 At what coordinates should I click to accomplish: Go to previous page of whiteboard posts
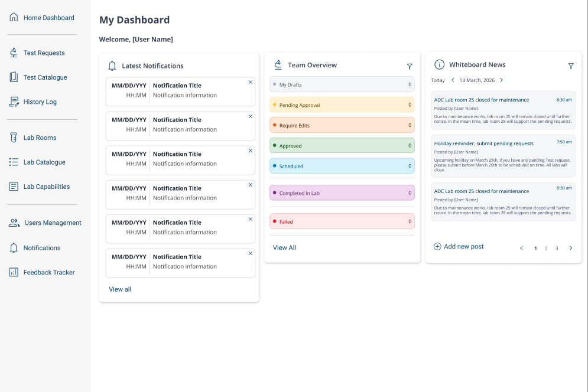point(522,248)
